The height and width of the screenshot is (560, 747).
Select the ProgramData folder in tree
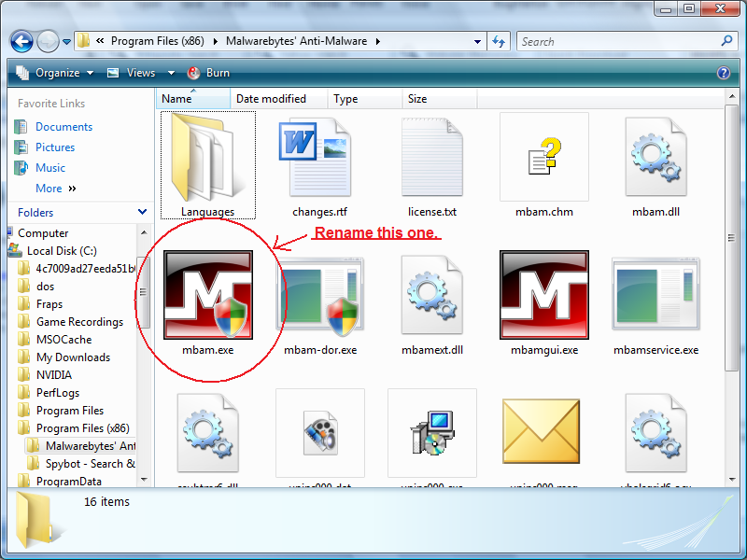tap(69, 482)
